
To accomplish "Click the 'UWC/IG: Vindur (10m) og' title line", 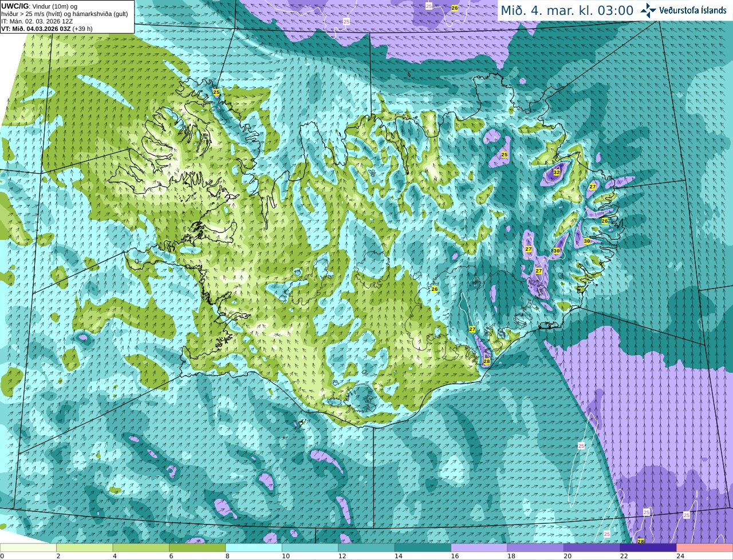I will (x=40, y=6).
